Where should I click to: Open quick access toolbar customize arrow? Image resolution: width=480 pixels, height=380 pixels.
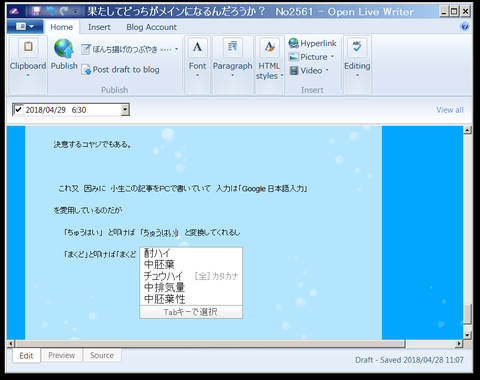[x=76, y=12]
